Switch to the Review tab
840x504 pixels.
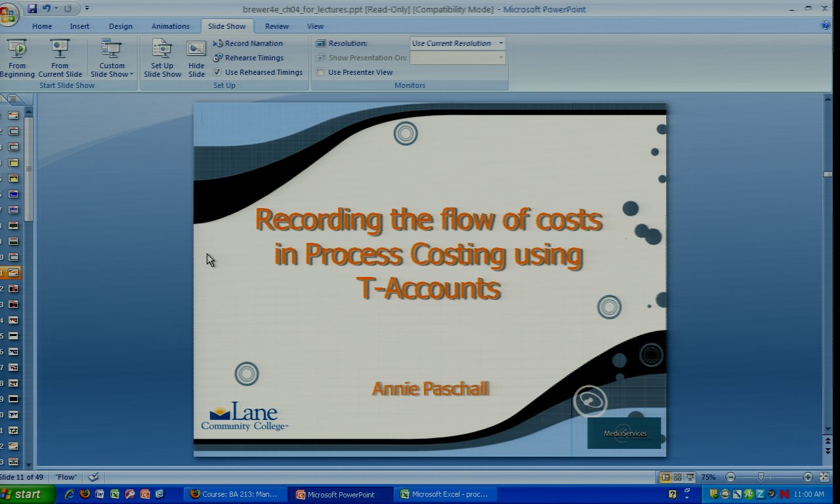(276, 26)
